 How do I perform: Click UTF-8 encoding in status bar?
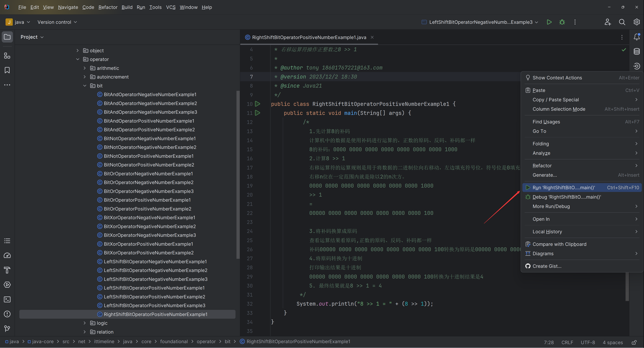[588, 342]
